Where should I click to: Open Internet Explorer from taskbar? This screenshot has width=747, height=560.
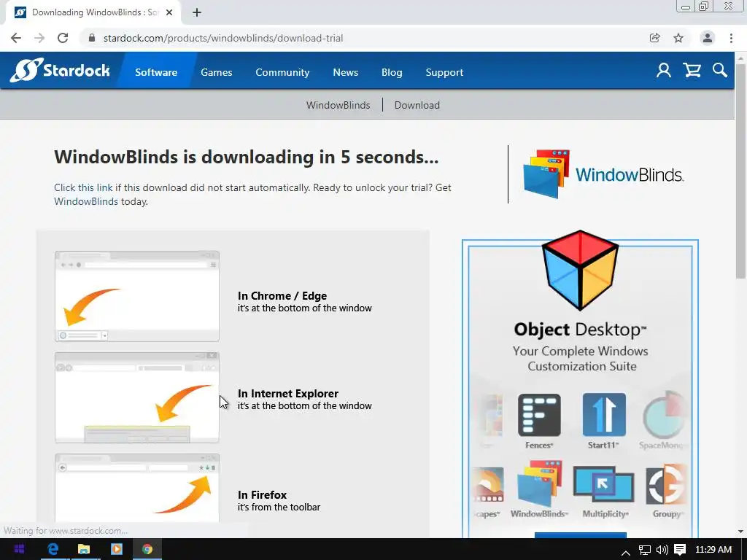pos(53,550)
